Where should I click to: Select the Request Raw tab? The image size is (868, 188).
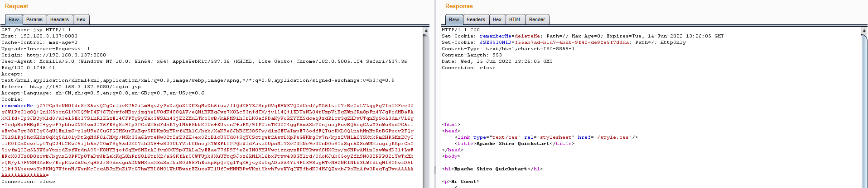(14, 19)
